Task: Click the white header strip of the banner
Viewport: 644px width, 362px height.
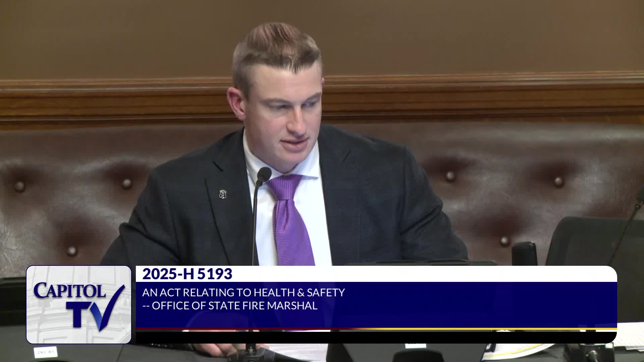Action: coord(402,274)
